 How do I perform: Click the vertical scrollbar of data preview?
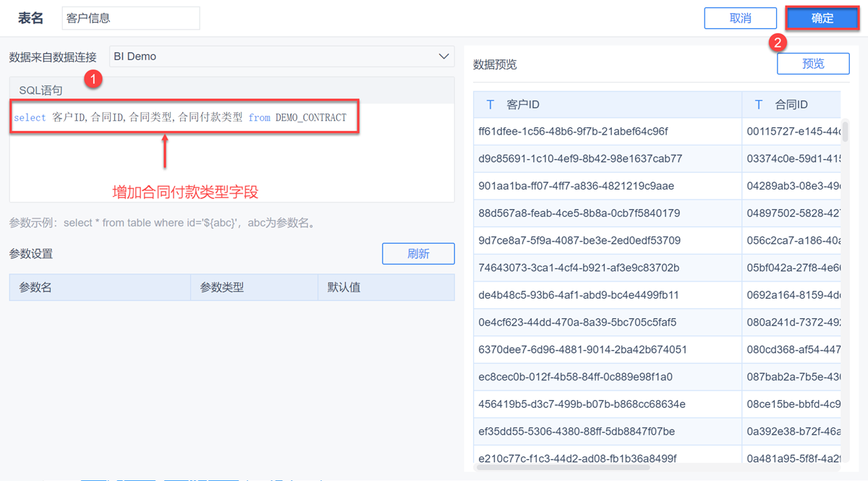click(x=845, y=131)
